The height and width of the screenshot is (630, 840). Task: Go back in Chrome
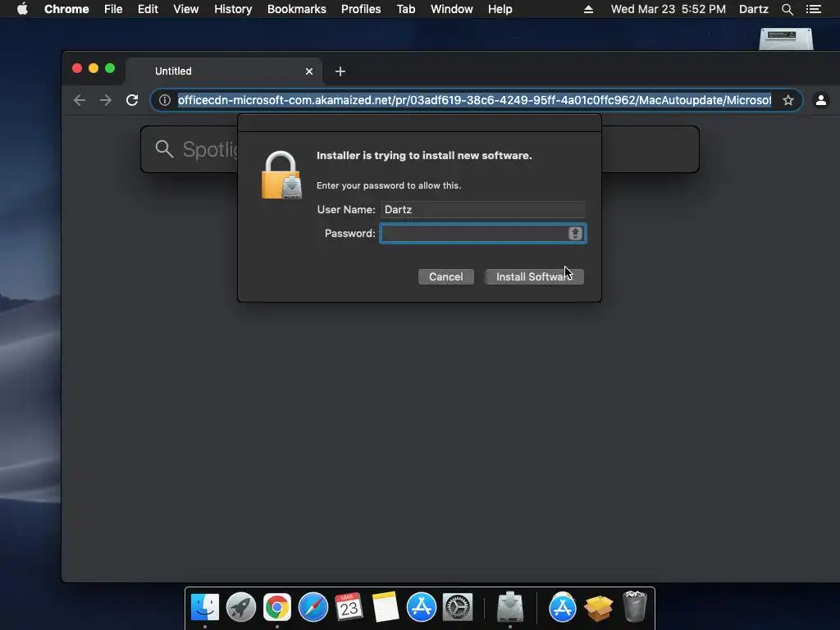click(80, 100)
